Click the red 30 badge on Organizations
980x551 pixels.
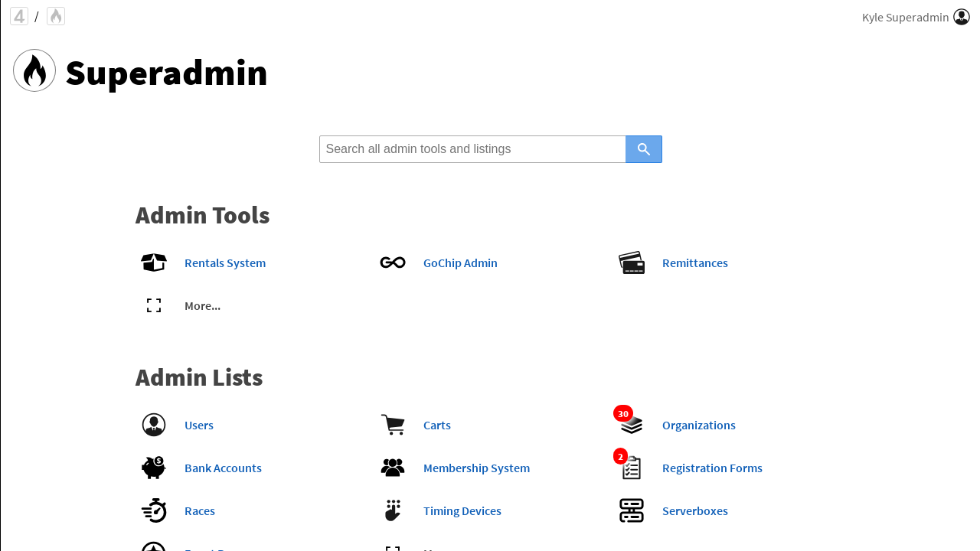(623, 414)
